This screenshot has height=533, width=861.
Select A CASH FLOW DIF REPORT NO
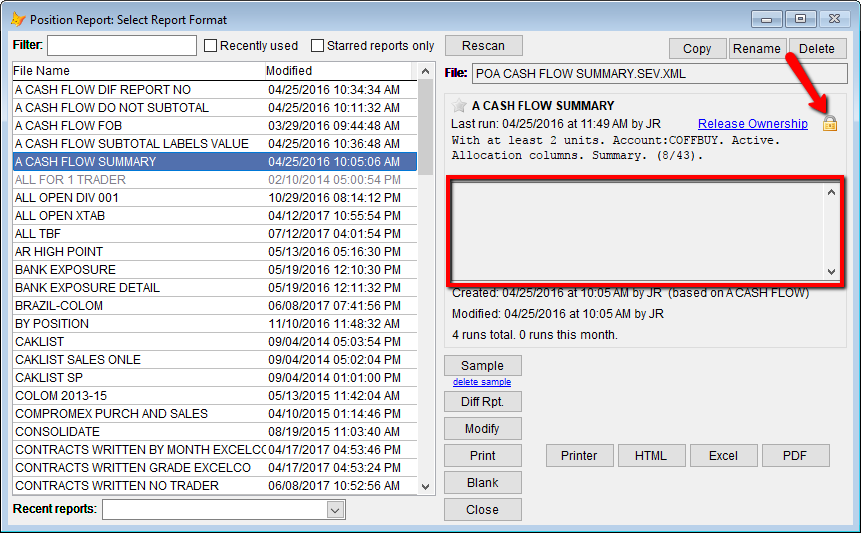pos(215,90)
